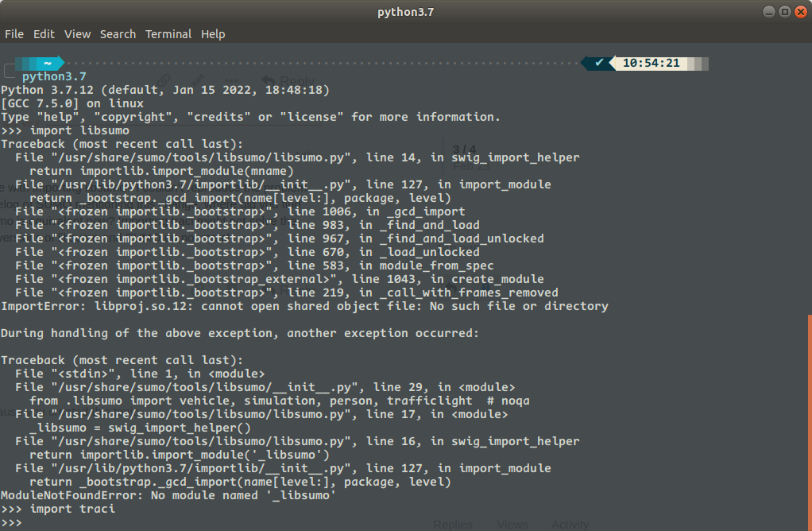
Task: Open the Terminal menu
Action: click(x=168, y=34)
